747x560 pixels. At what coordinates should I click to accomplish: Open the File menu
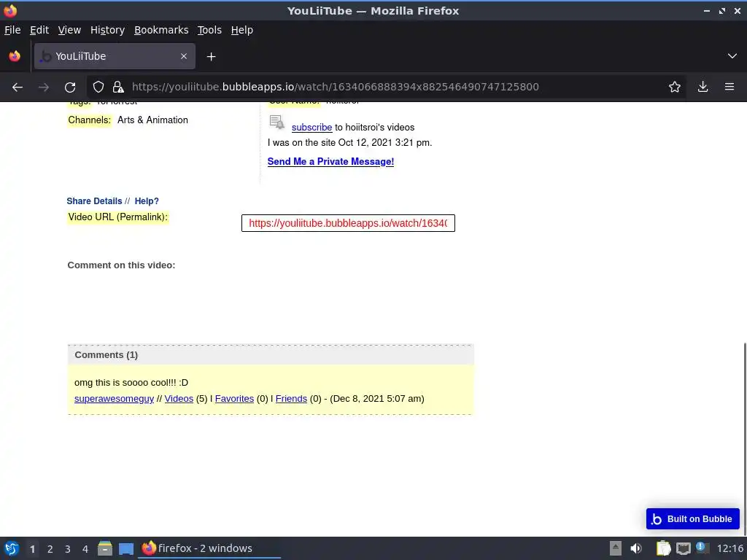(x=12, y=30)
